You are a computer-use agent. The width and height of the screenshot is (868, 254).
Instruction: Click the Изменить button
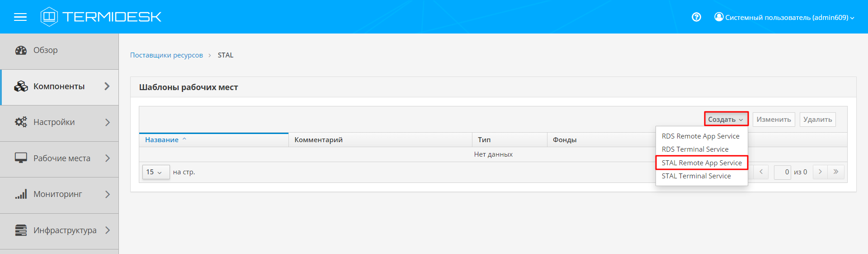pyautogui.click(x=774, y=120)
